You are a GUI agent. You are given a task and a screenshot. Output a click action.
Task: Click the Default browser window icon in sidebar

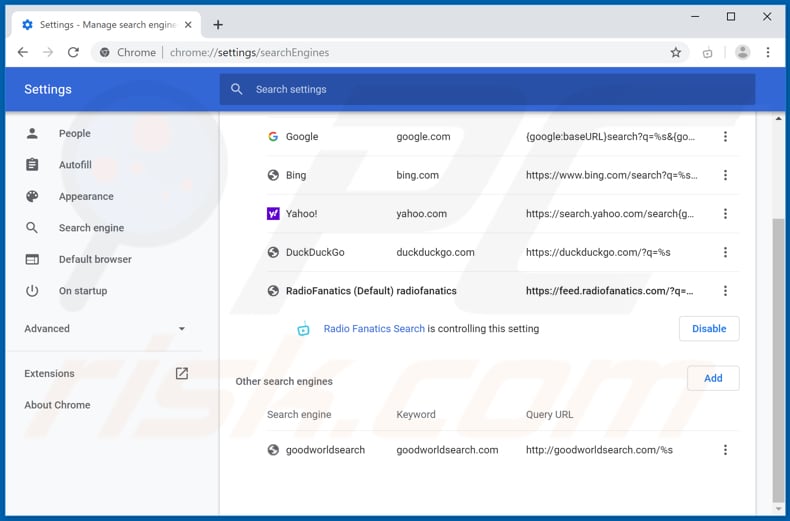tap(32, 259)
